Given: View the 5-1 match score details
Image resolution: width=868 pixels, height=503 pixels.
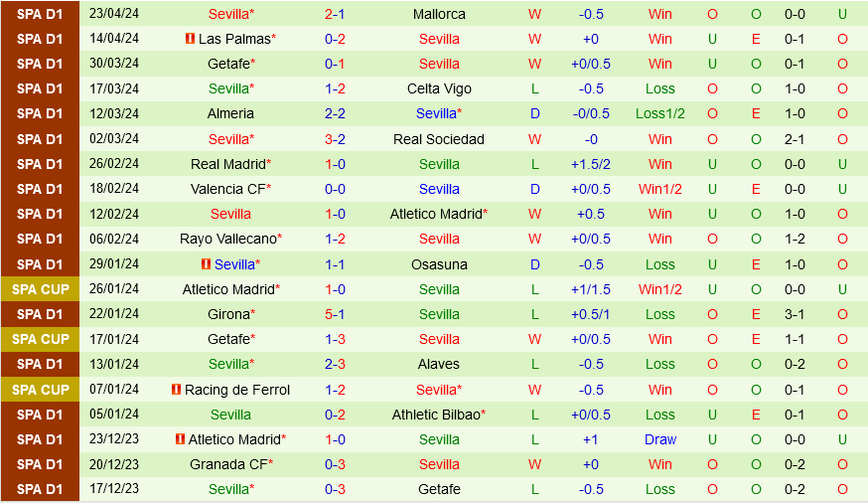Looking at the screenshot, I should pos(335,314).
